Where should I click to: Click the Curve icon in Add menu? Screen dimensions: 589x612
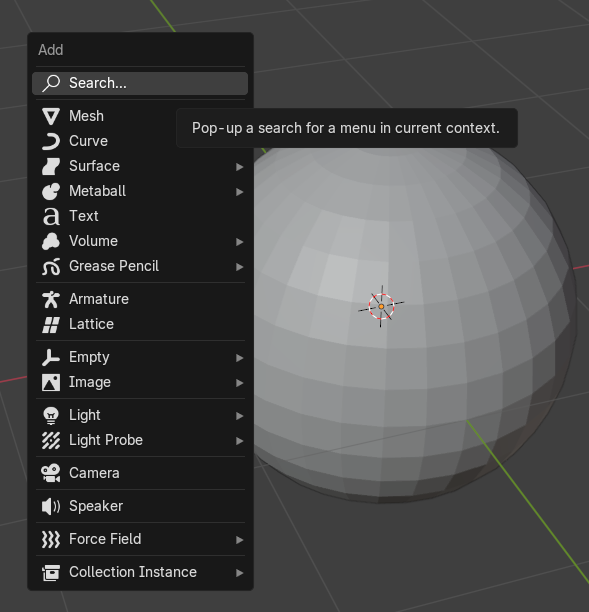pyautogui.click(x=51, y=141)
